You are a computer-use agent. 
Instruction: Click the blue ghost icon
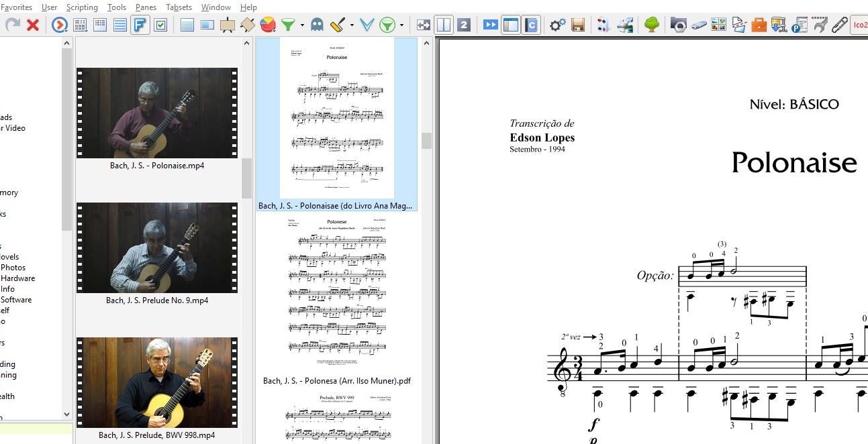317,25
